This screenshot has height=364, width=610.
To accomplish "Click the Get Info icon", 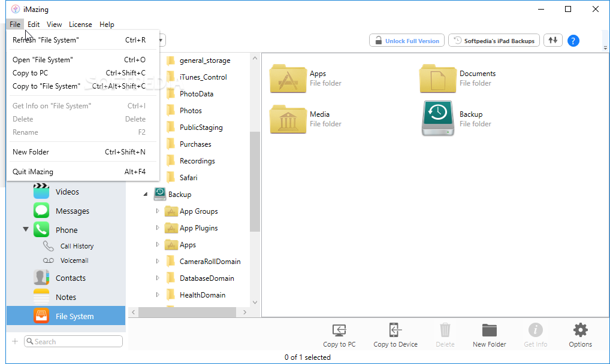I will click(x=535, y=330).
